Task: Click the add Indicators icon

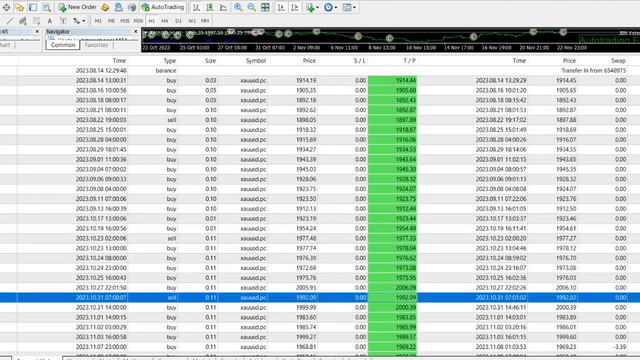Action: point(310,7)
